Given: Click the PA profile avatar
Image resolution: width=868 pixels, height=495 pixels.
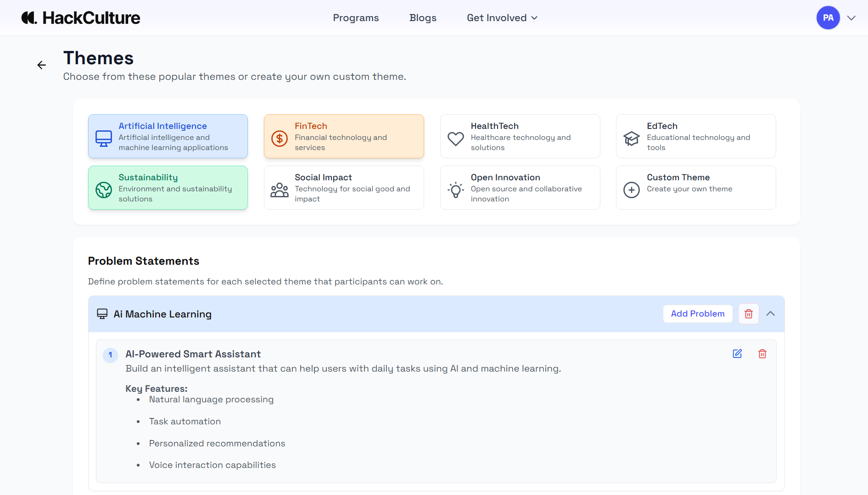Looking at the screenshot, I should click(828, 18).
